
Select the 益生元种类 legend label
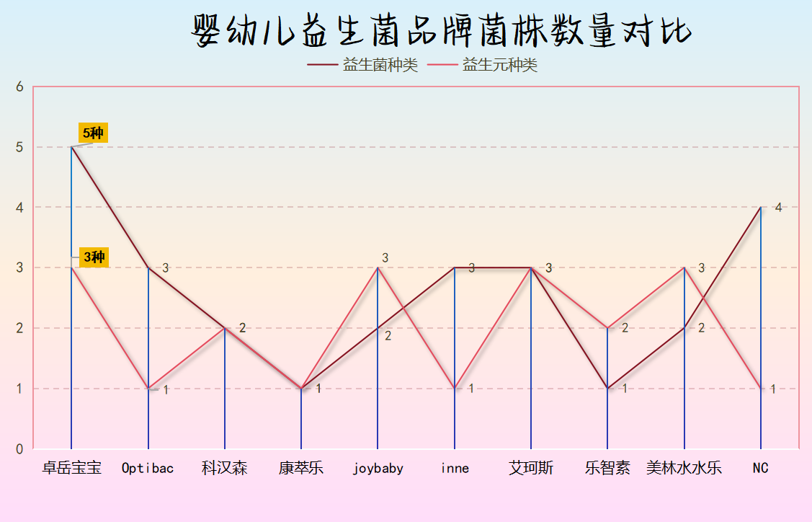tap(500, 65)
